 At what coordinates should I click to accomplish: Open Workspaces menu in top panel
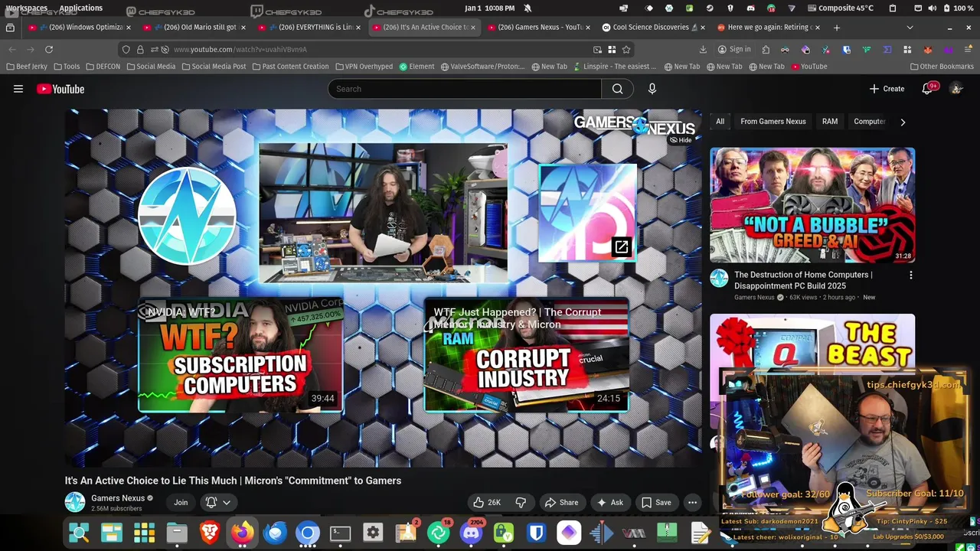point(27,8)
